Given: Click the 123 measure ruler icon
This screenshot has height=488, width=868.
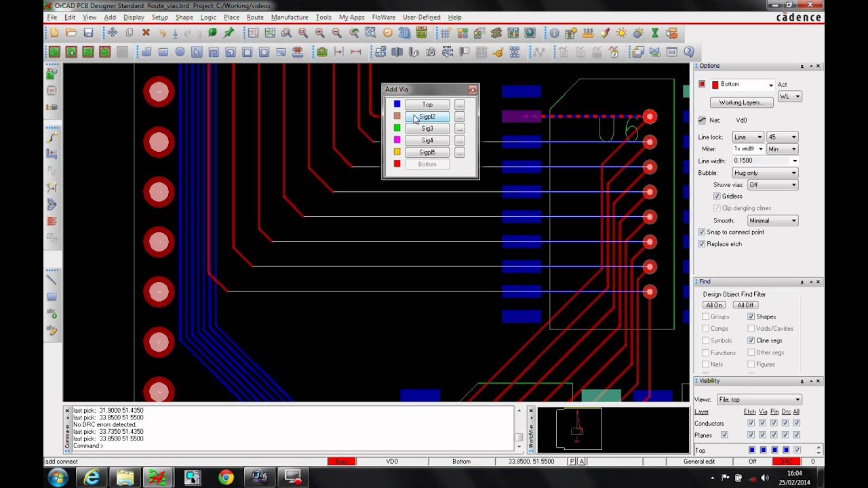Looking at the screenshot, I should click(x=588, y=33).
